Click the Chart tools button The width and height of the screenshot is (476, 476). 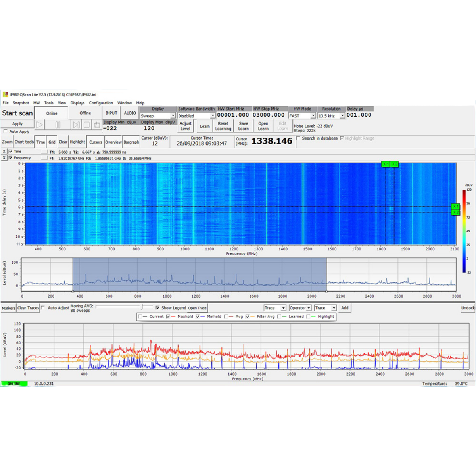pyautogui.click(x=24, y=142)
